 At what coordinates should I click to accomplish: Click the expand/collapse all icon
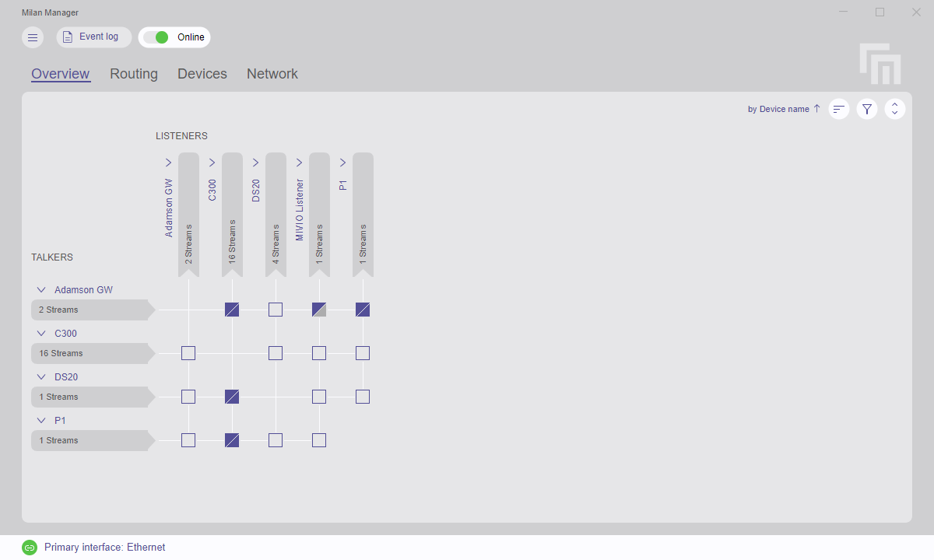coord(894,109)
